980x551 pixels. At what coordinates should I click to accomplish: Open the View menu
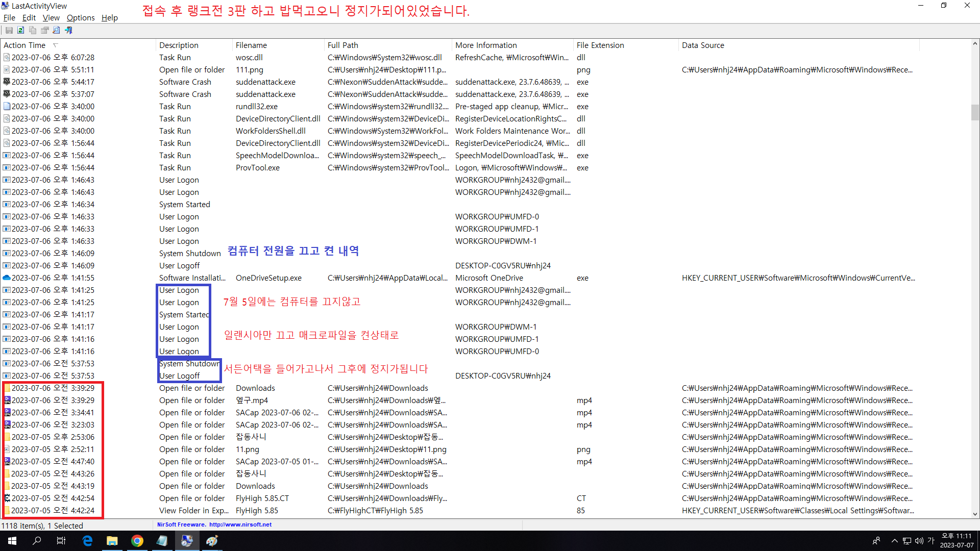(51, 18)
